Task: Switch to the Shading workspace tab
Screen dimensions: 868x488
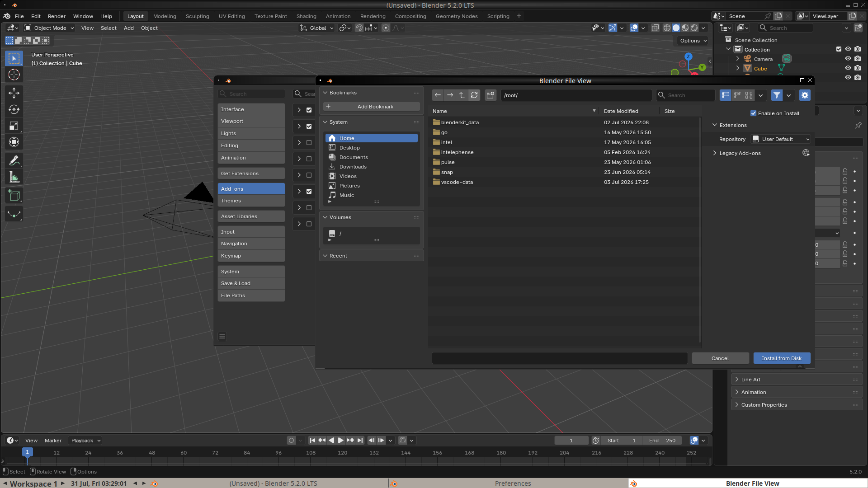Action: point(306,16)
